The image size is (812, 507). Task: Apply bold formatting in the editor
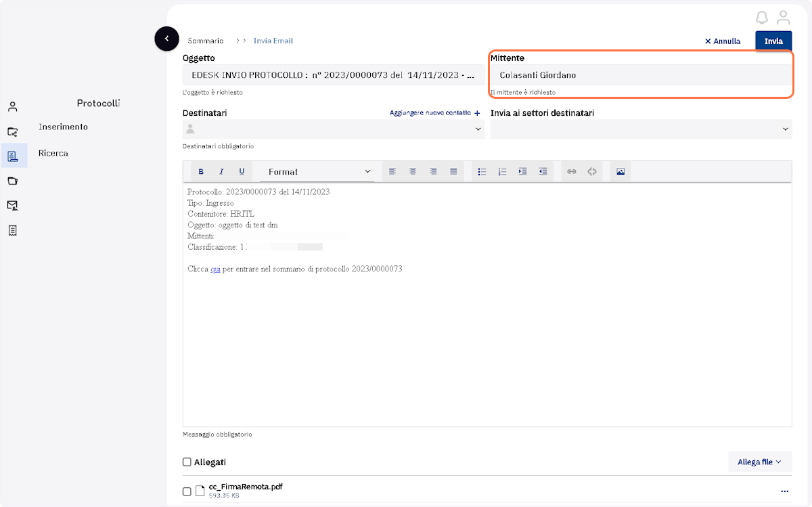(201, 172)
